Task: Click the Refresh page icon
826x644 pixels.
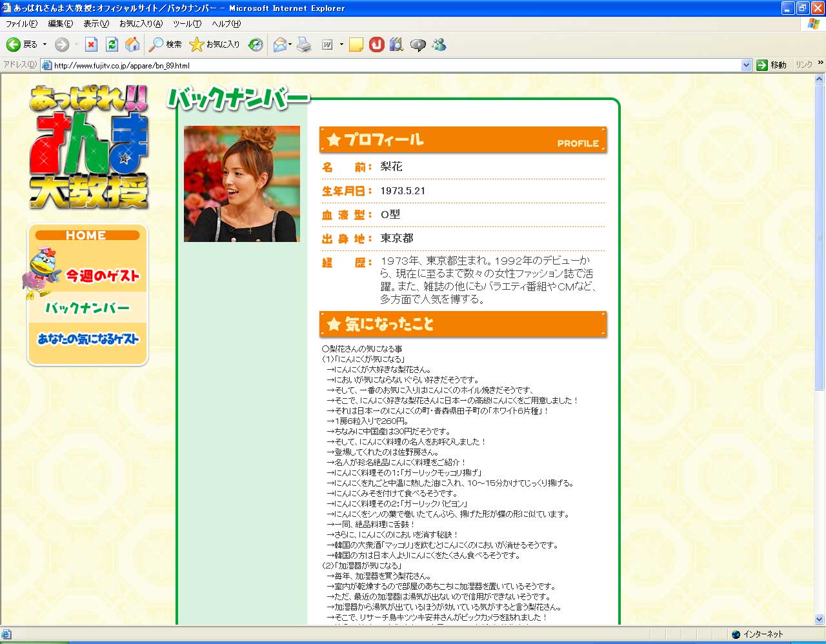Action: 112,45
